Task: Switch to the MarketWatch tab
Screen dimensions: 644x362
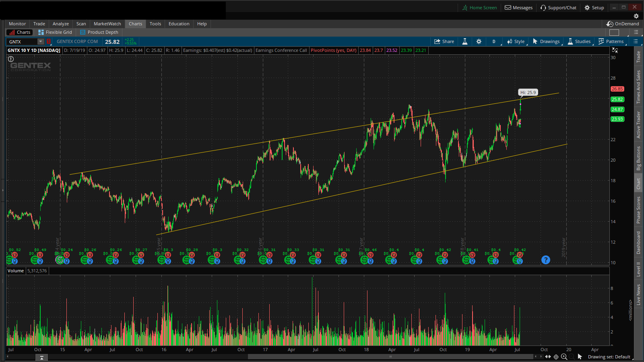Action: click(x=107, y=24)
